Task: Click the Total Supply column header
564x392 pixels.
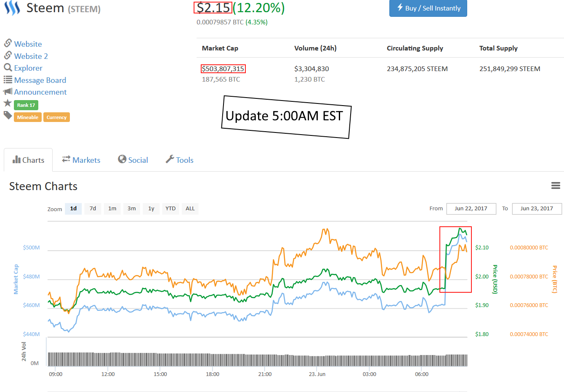Action: (498, 48)
